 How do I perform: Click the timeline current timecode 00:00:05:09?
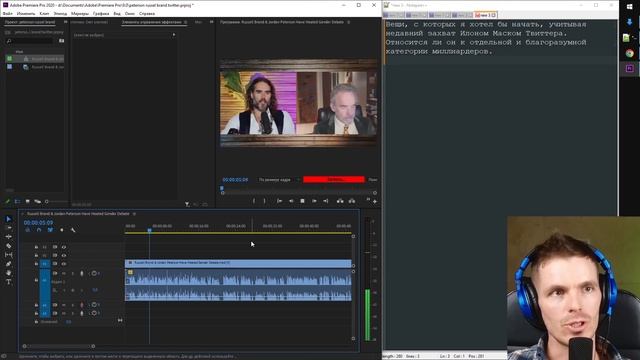point(38,223)
